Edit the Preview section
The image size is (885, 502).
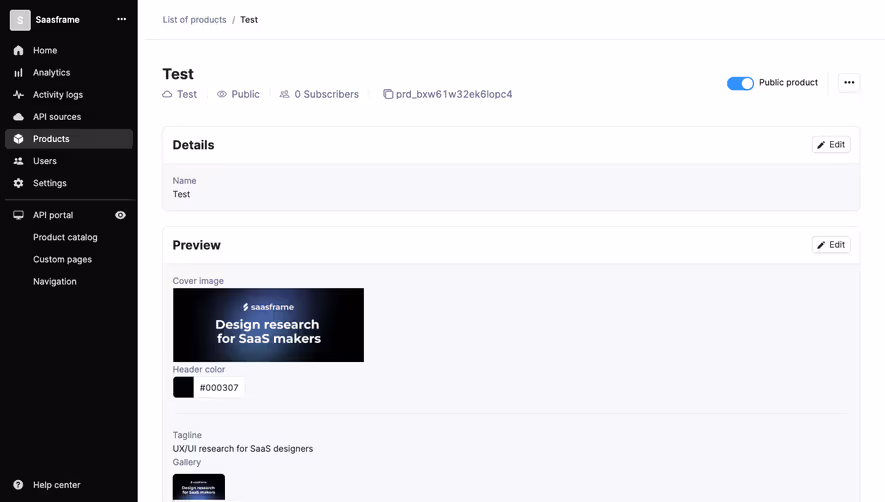(831, 245)
